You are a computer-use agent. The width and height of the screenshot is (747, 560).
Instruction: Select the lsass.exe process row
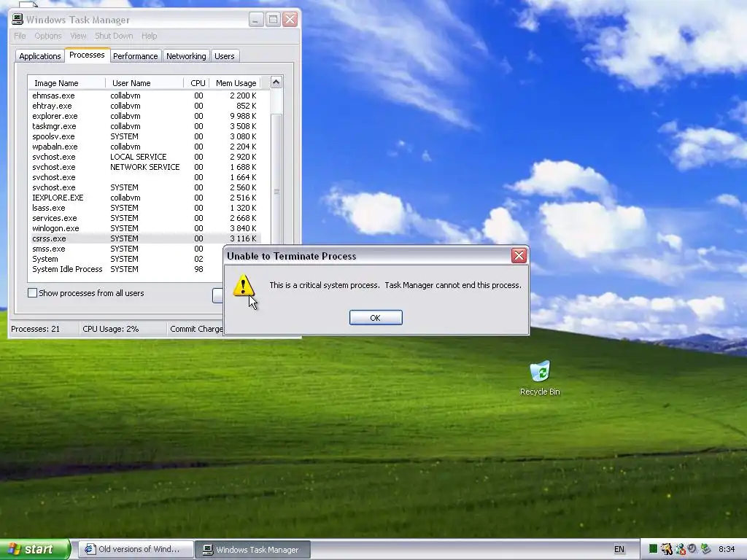tap(146, 208)
